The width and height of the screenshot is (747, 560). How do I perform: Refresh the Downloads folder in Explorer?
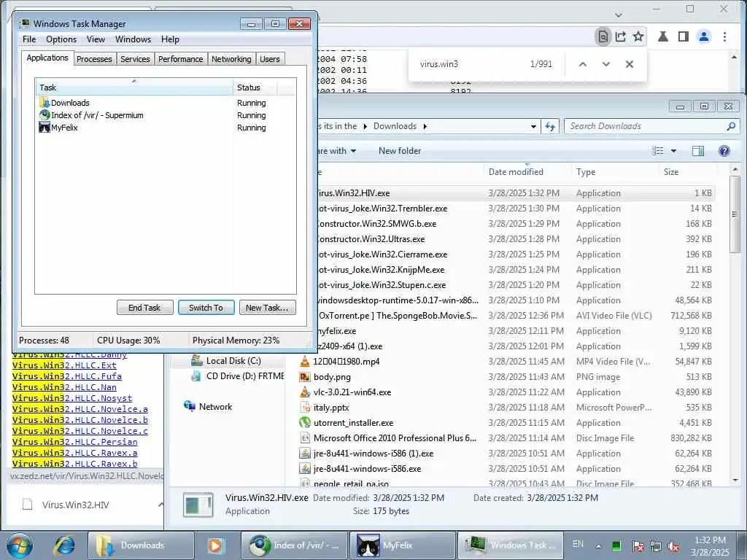click(x=550, y=127)
